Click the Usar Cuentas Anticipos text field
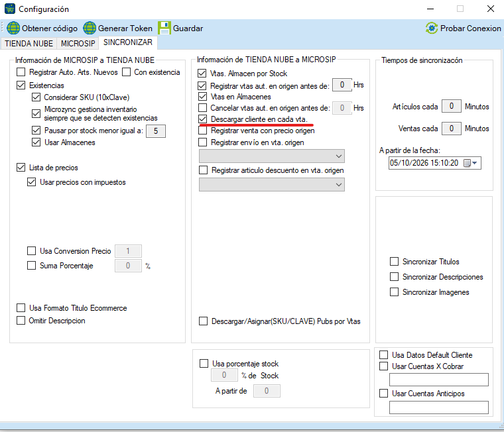This screenshot has width=504, height=432. click(439, 407)
